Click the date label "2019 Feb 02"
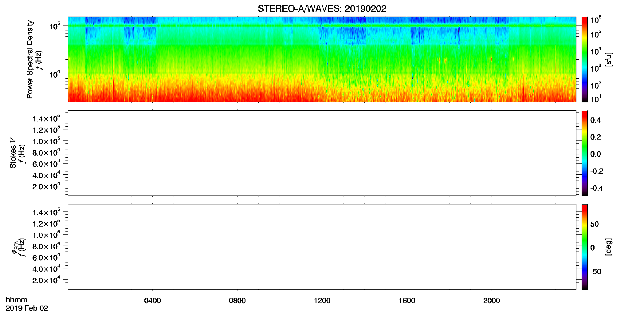This screenshot has height=332, width=644. point(27,308)
